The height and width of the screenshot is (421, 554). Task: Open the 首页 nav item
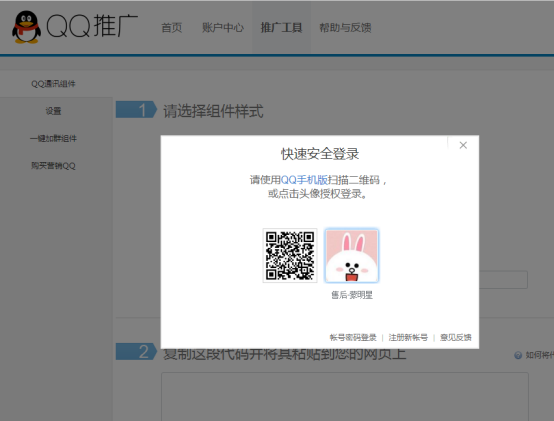click(x=172, y=28)
